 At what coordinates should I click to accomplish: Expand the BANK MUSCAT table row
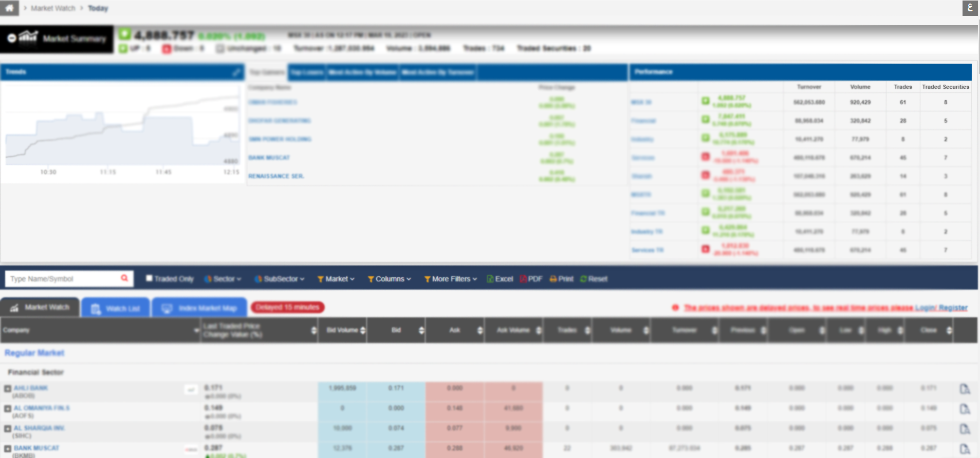[x=8, y=449]
